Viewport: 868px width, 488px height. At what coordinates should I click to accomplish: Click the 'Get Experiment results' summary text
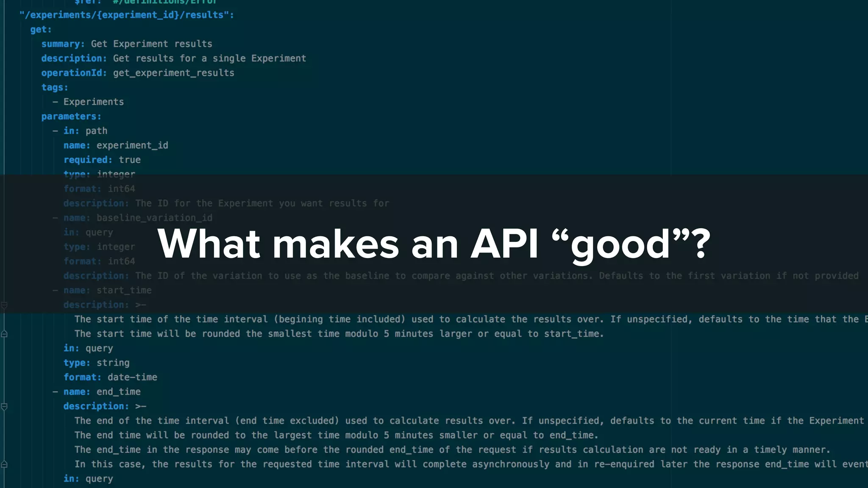click(151, 44)
